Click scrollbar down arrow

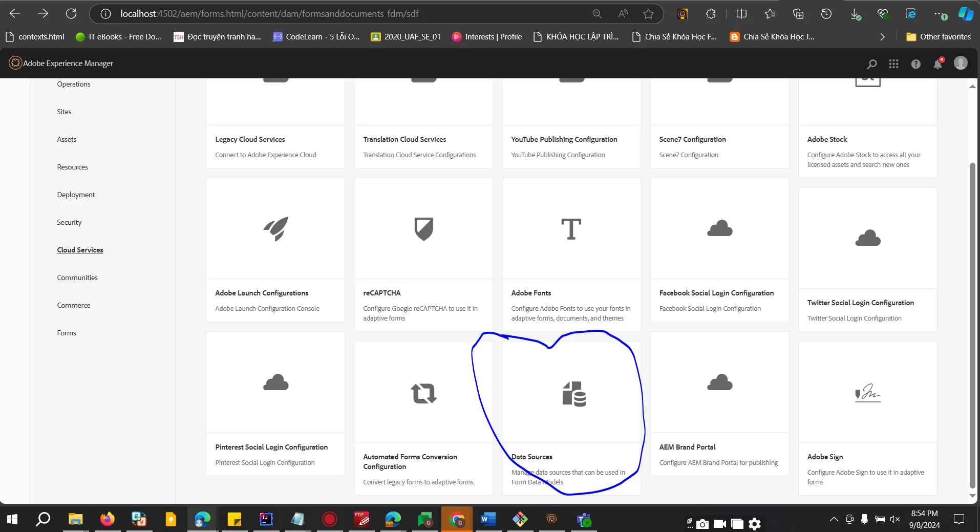pyautogui.click(x=972, y=496)
